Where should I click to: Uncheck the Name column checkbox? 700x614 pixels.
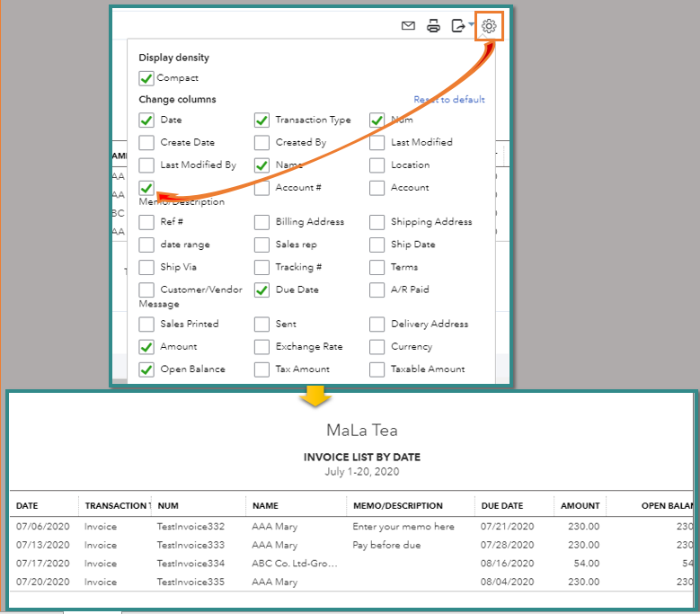(x=261, y=165)
